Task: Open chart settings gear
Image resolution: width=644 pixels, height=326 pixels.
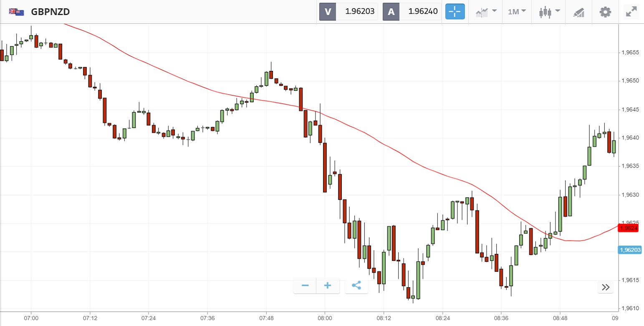Action: pyautogui.click(x=605, y=12)
